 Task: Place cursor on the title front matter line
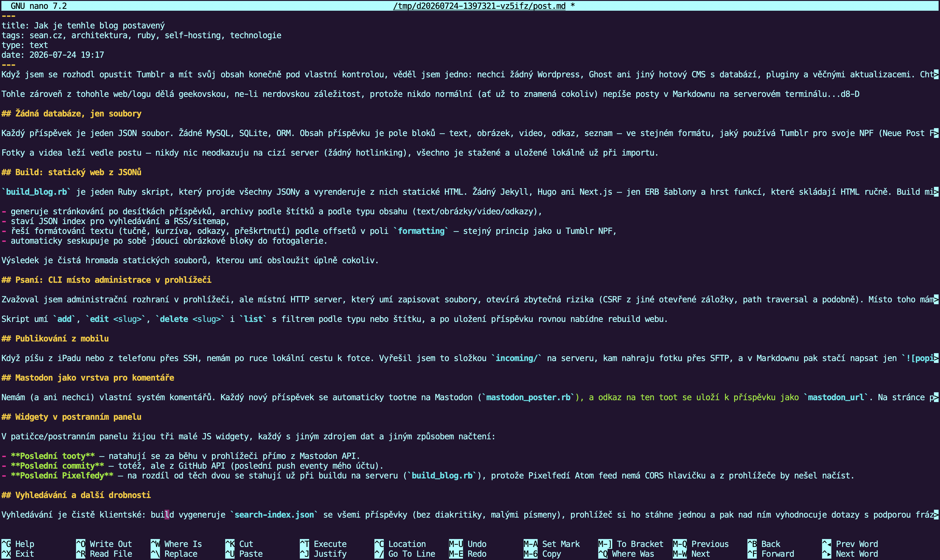(83, 25)
